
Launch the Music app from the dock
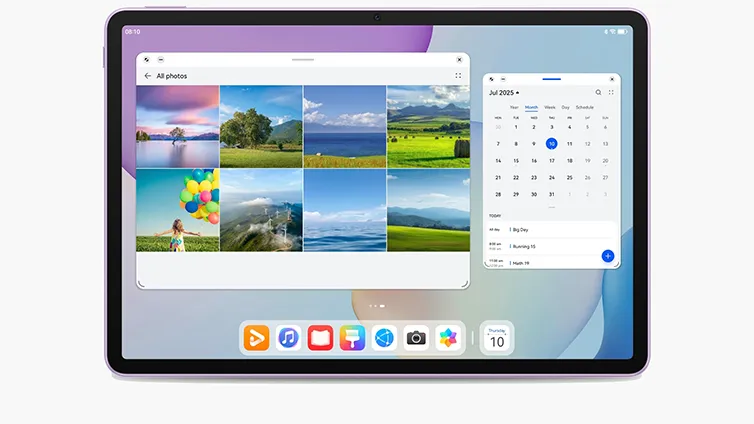click(x=289, y=338)
